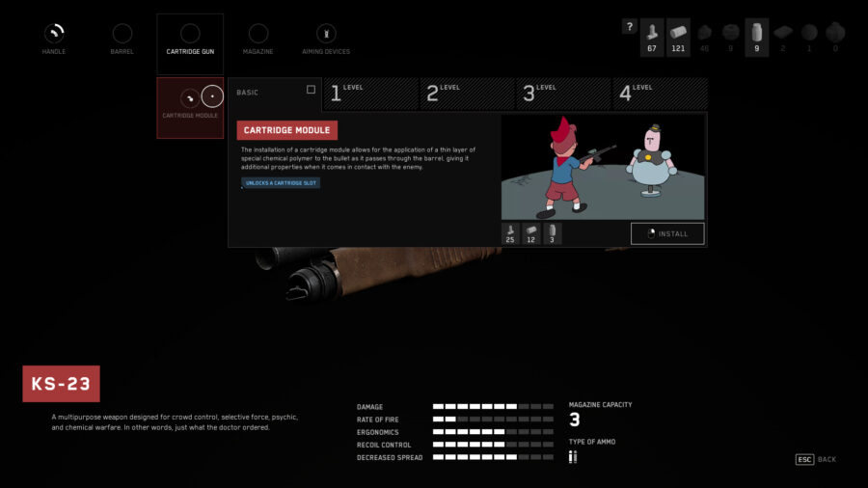
Task: Click the Decreased Spread stat bar
Action: click(x=493, y=457)
